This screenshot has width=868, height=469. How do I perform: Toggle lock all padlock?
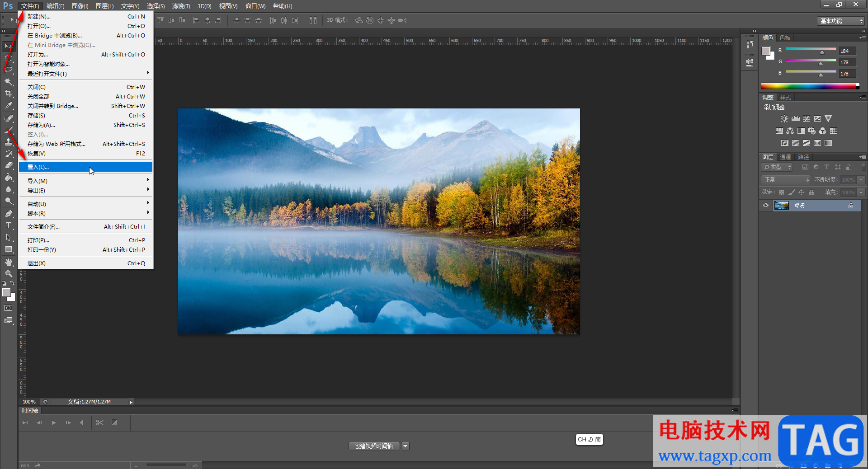tap(811, 192)
